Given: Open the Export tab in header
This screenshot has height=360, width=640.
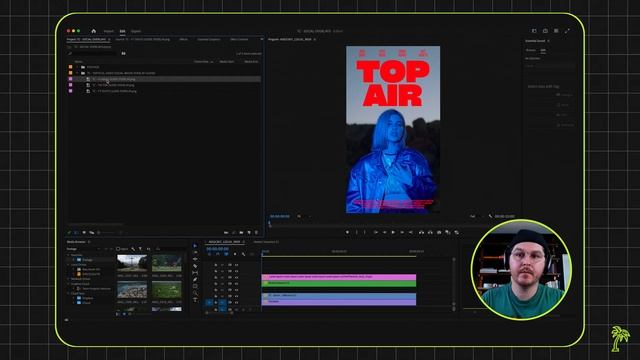Looking at the screenshot, I should (136, 31).
